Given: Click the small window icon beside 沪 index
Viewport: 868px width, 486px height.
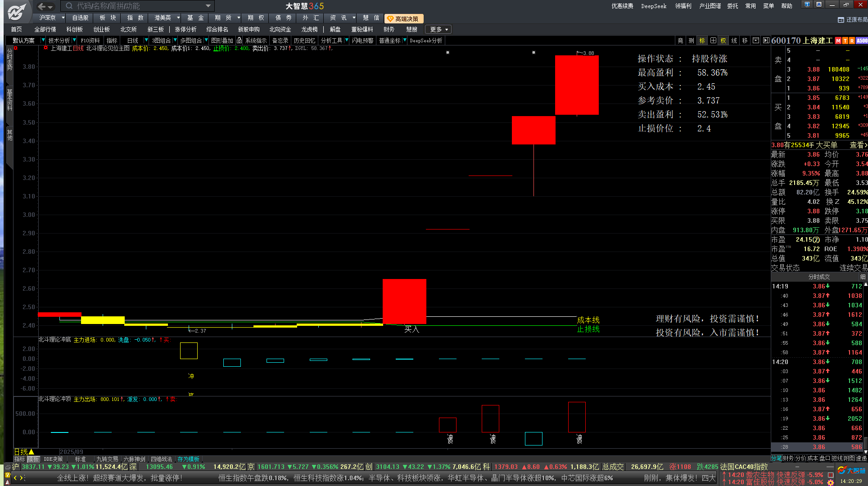Looking at the screenshot, I should tap(8, 467).
